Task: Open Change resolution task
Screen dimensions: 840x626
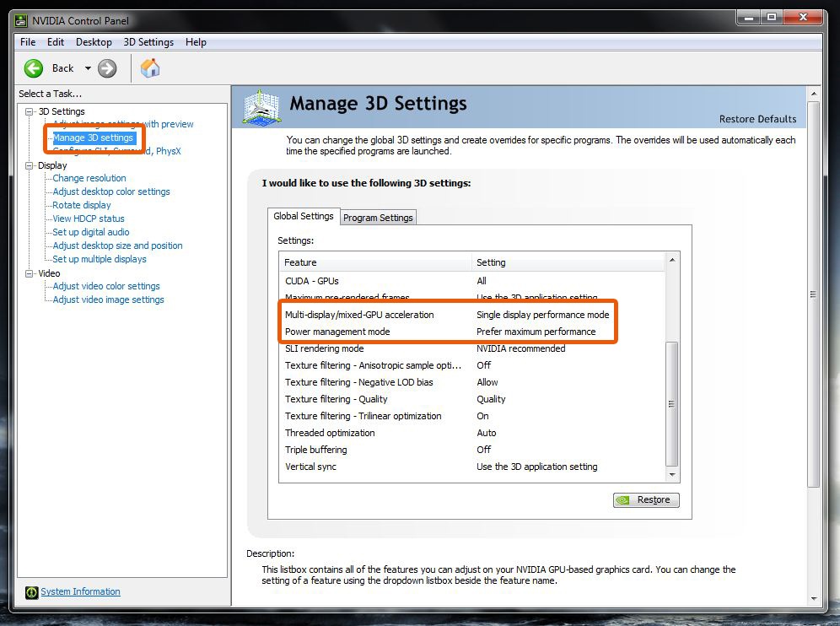Action: tap(89, 178)
